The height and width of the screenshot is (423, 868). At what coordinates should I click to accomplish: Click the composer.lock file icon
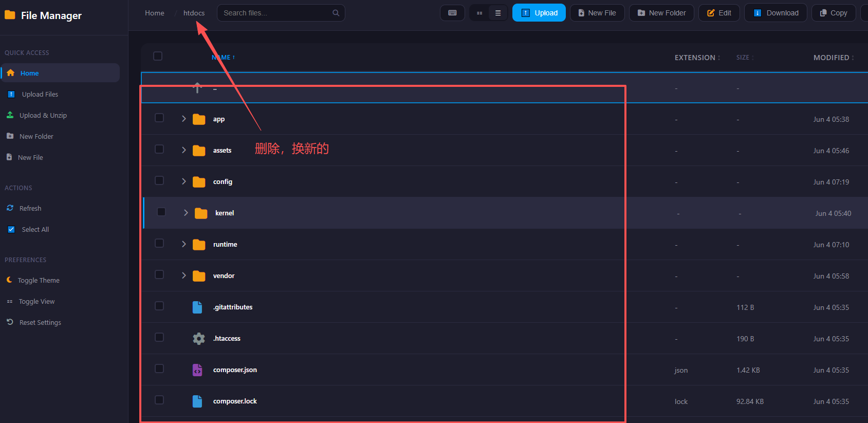pyautogui.click(x=197, y=401)
